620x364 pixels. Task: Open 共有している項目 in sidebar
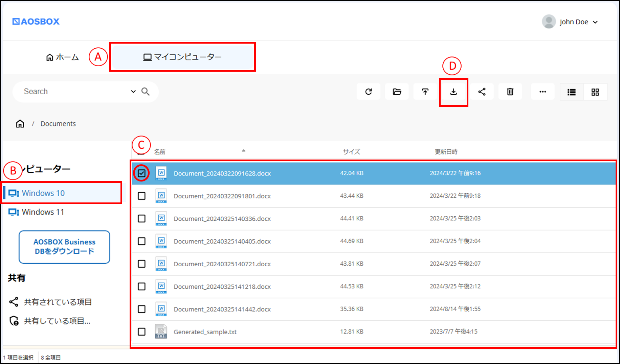(50, 321)
